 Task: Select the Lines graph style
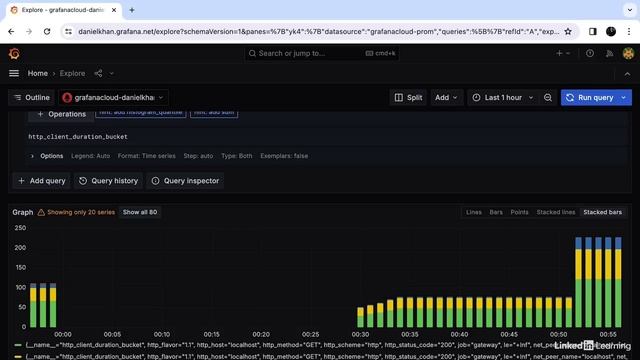473,212
